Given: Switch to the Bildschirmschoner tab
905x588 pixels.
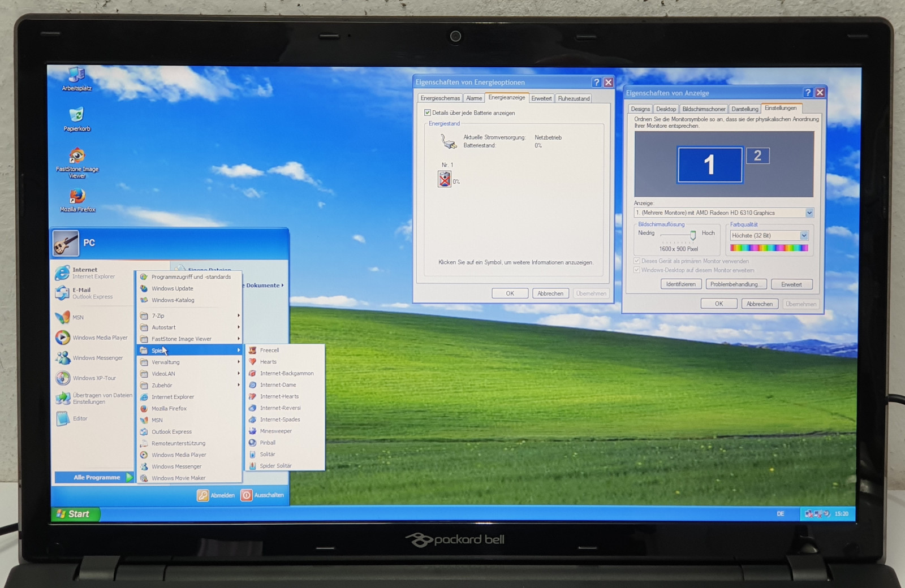Looking at the screenshot, I should click(x=703, y=109).
